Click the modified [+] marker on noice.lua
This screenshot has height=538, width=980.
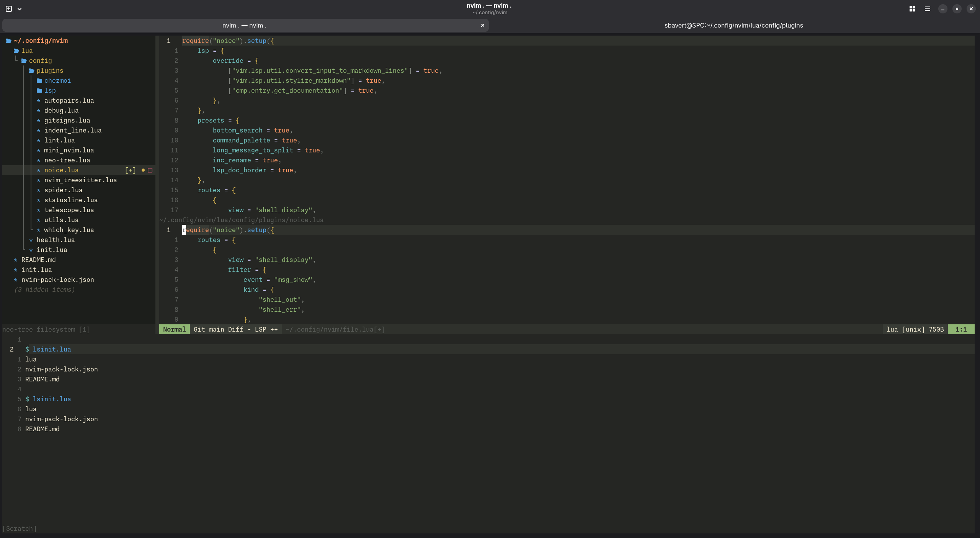coord(131,170)
